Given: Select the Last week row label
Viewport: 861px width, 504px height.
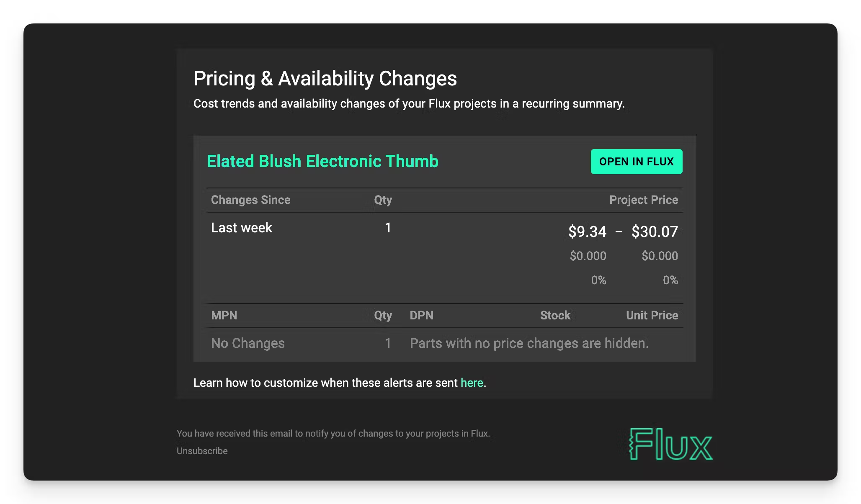Looking at the screenshot, I should click(x=242, y=228).
